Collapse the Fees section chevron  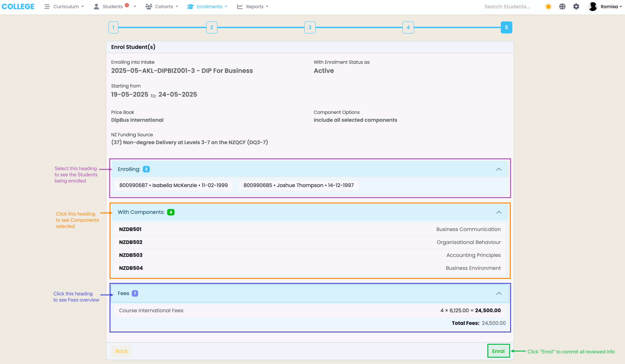(499, 294)
